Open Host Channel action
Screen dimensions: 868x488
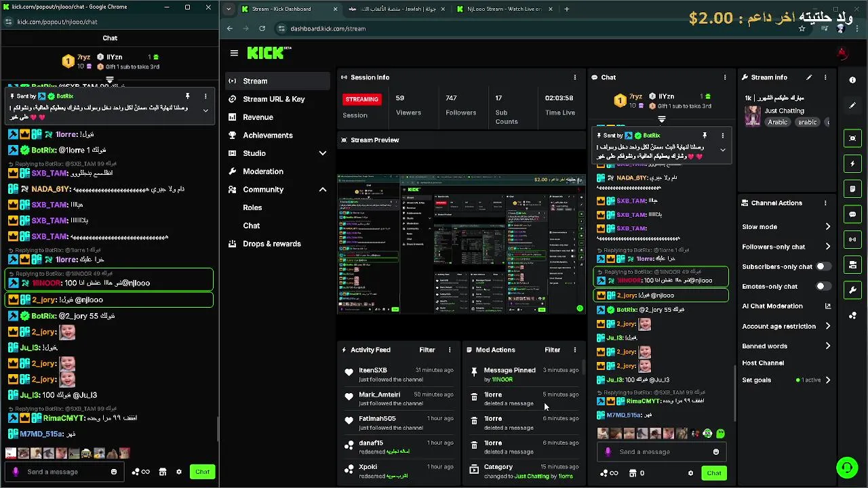pos(763,363)
